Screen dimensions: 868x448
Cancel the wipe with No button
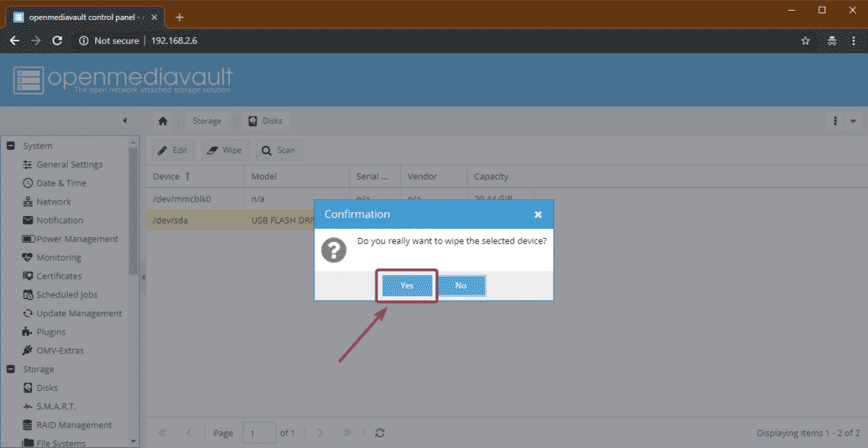point(461,286)
